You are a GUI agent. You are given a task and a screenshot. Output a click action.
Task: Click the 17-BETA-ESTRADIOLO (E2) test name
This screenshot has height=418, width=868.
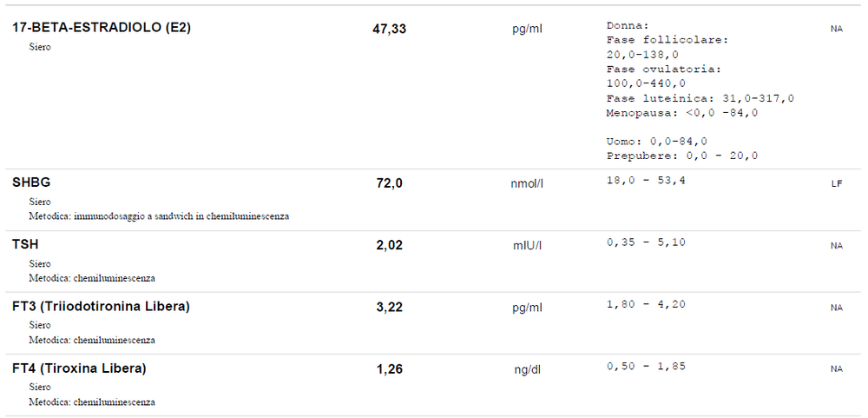102,28
